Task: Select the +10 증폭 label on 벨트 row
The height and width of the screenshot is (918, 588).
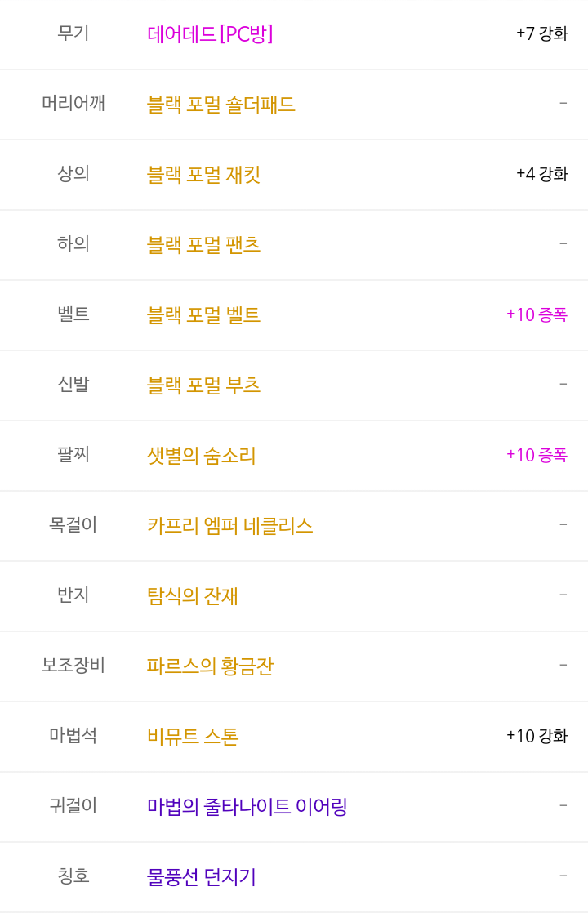Action: click(x=537, y=314)
